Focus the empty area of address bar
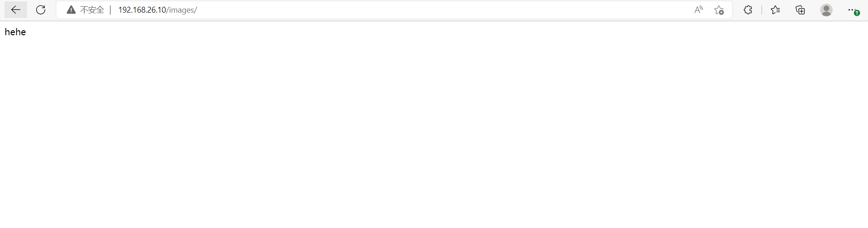The height and width of the screenshot is (228, 868). [443, 10]
